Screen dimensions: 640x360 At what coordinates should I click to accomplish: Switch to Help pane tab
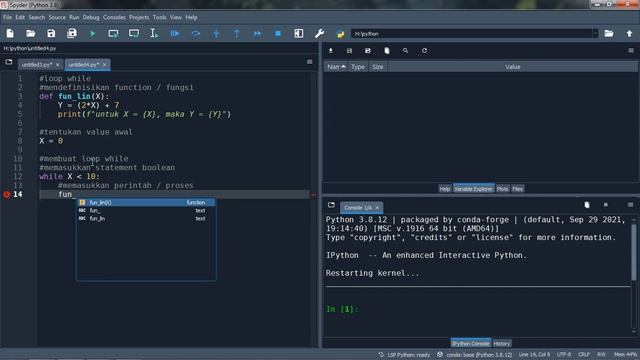point(445,189)
